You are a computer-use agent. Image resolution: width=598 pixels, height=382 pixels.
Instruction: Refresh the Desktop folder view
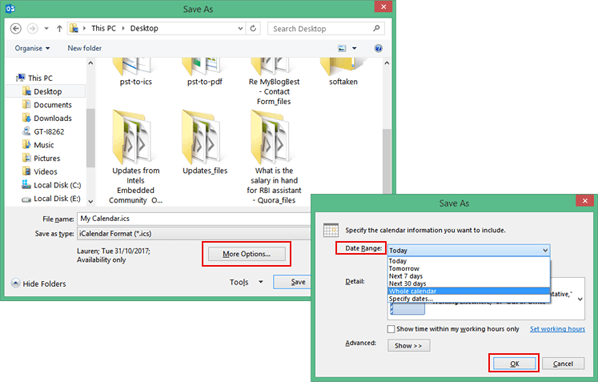tap(253, 28)
